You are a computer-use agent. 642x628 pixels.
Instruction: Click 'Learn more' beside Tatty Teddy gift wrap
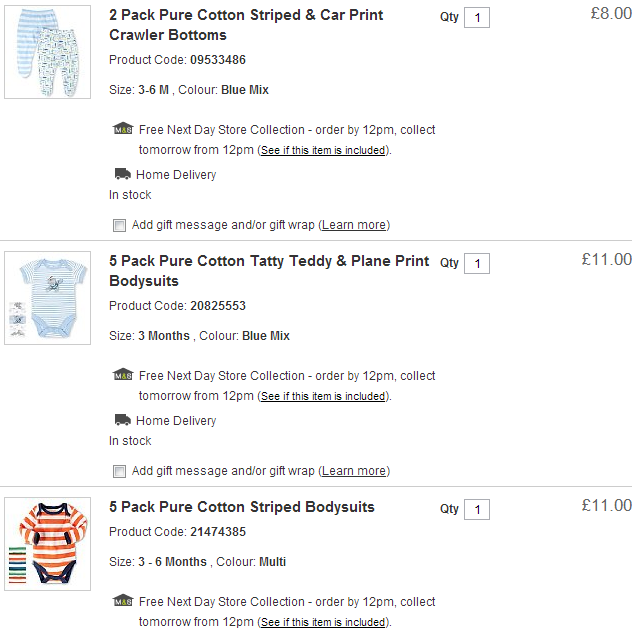pos(354,471)
